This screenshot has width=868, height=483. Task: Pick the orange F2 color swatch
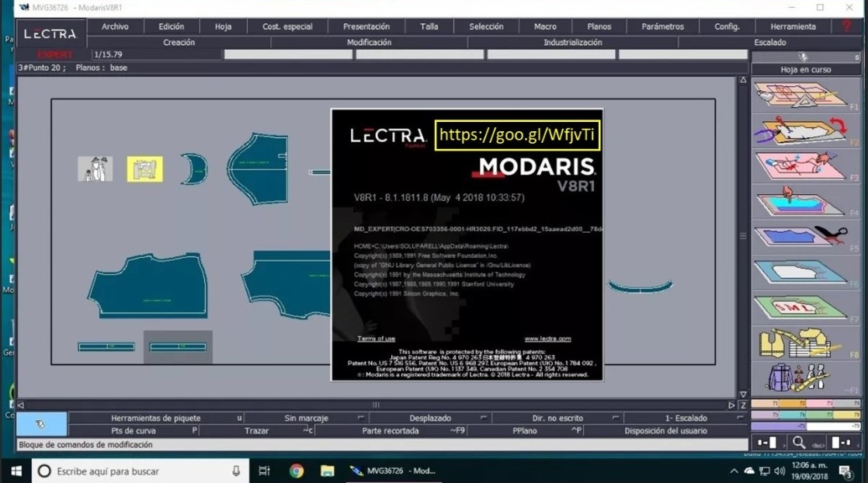[792, 403]
